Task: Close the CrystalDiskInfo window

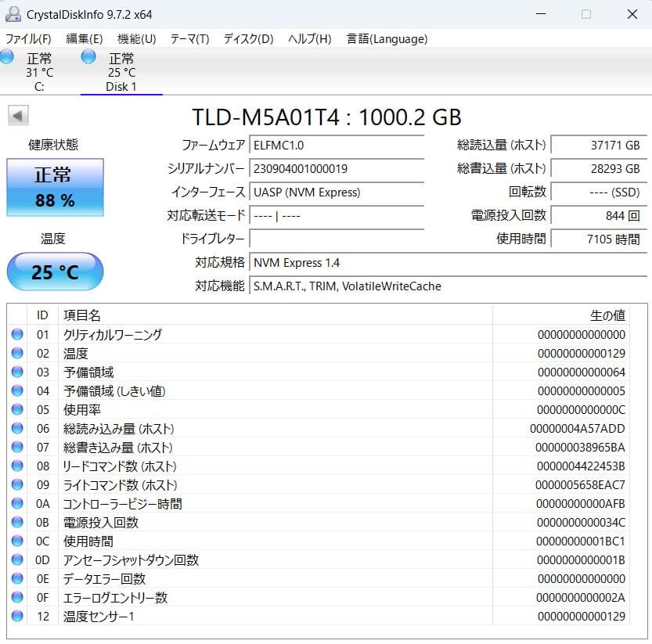Action: pos(632,14)
